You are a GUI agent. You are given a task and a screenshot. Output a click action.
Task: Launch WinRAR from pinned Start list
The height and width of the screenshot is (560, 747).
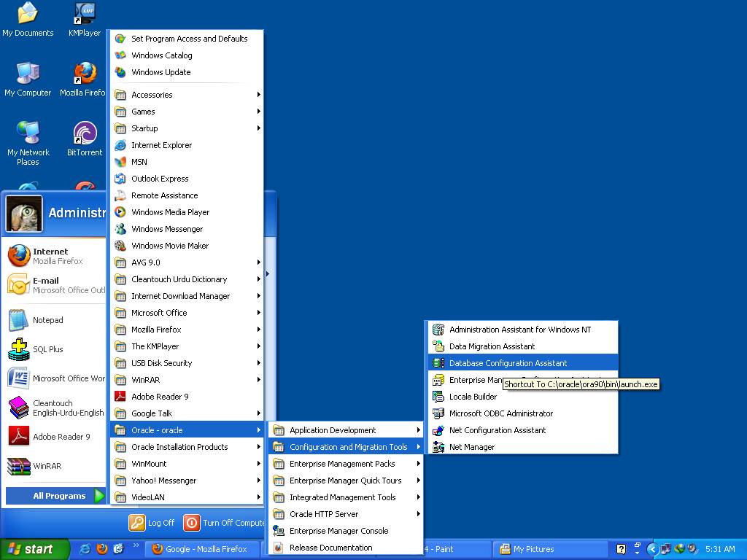click(x=55, y=466)
